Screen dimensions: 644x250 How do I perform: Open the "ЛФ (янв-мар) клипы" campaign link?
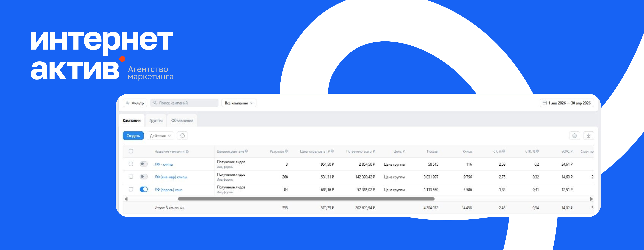pyautogui.click(x=171, y=177)
